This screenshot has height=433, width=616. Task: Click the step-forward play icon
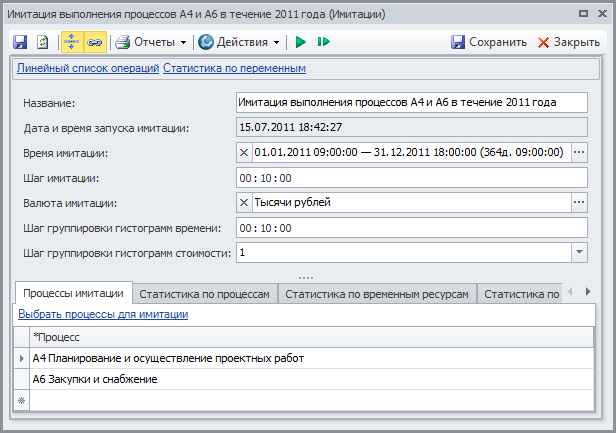tap(323, 42)
